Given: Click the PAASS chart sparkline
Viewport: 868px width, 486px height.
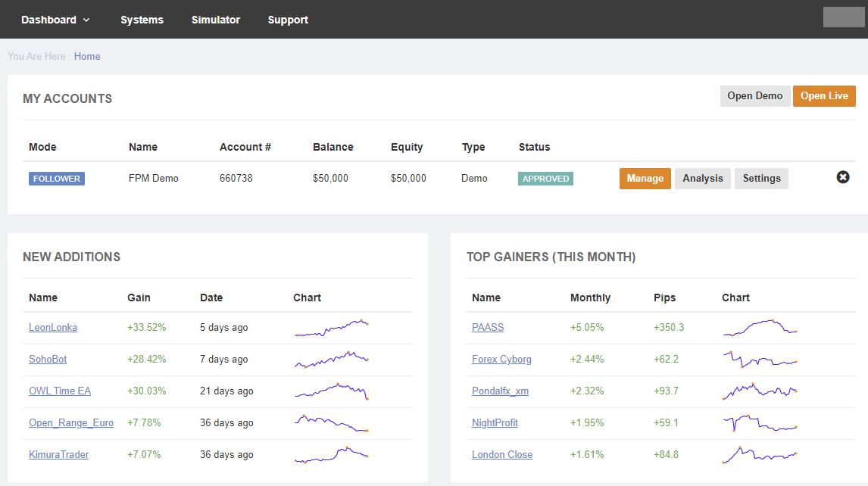Looking at the screenshot, I should [760, 328].
